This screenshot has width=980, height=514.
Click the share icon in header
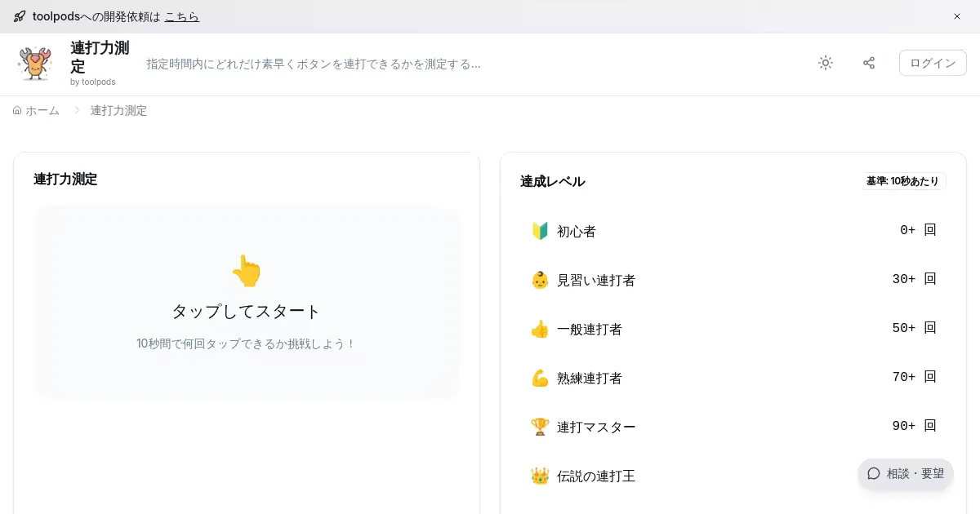click(x=869, y=63)
